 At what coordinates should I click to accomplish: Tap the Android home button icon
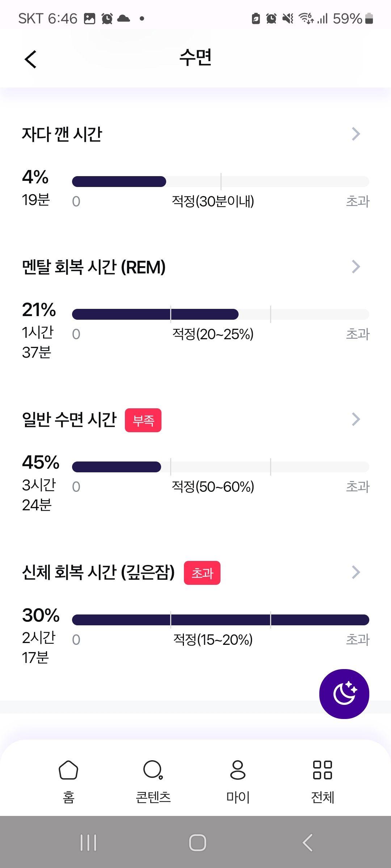click(198, 843)
